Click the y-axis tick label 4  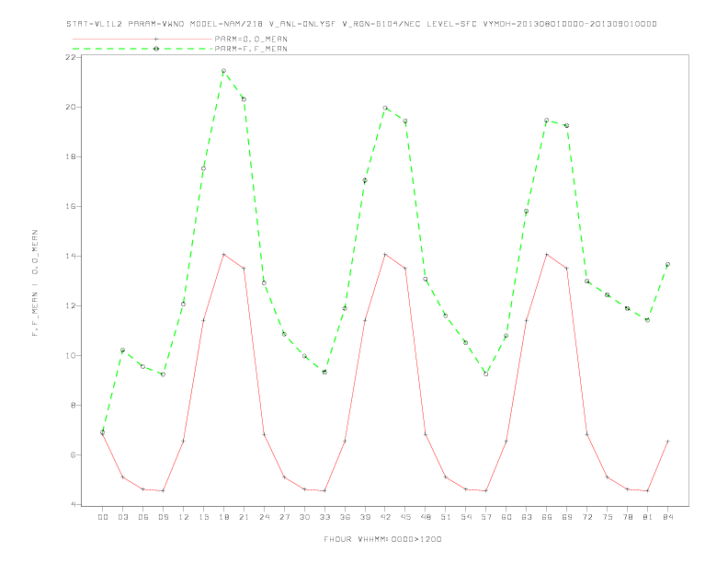[x=73, y=504]
